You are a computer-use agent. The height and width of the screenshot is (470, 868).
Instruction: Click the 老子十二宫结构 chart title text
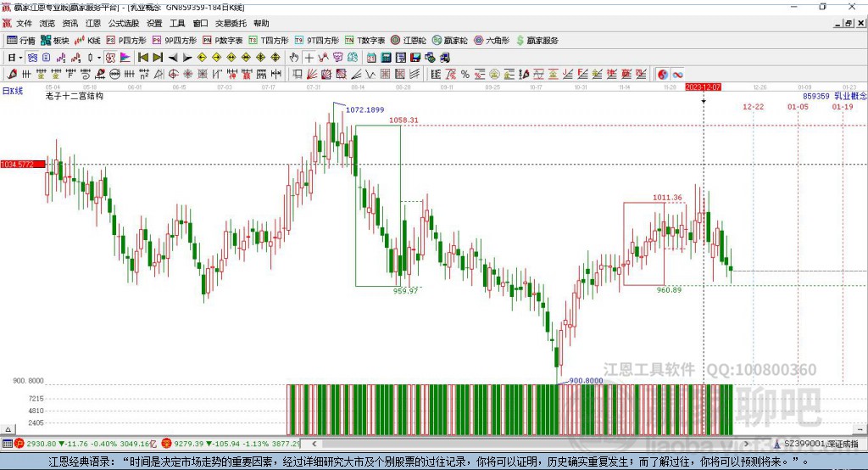coord(75,96)
